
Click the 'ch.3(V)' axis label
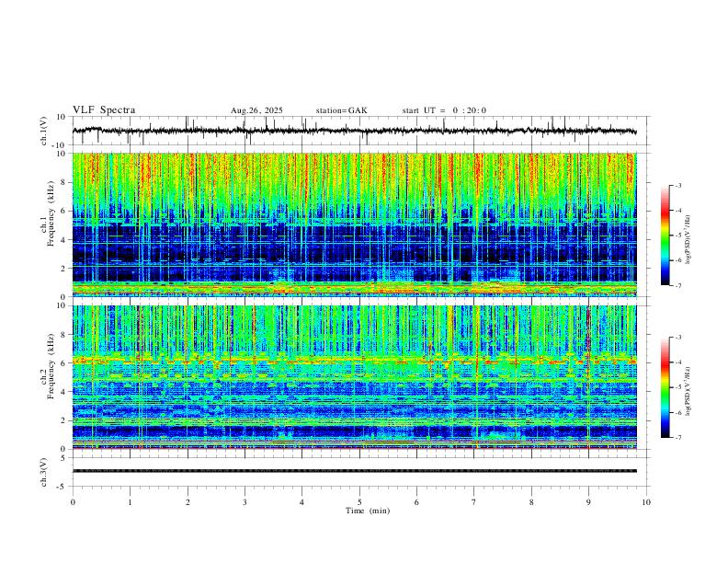click(44, 472)
